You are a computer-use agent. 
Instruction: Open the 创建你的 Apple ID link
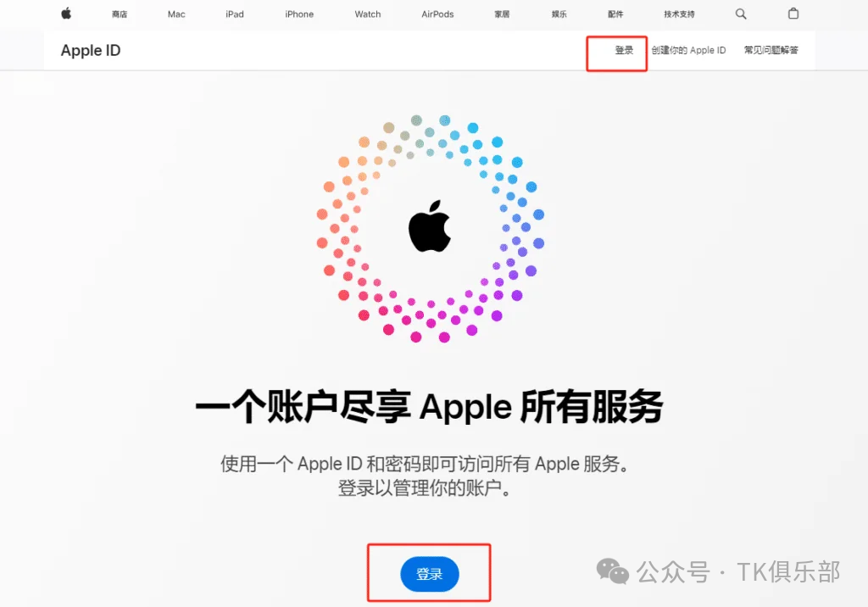(x=688, y=50)
